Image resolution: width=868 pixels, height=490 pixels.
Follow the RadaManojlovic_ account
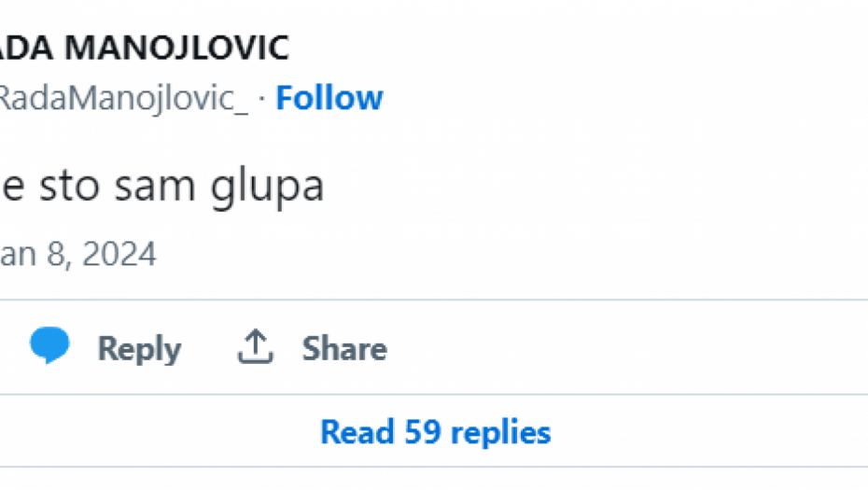point(329,98)
